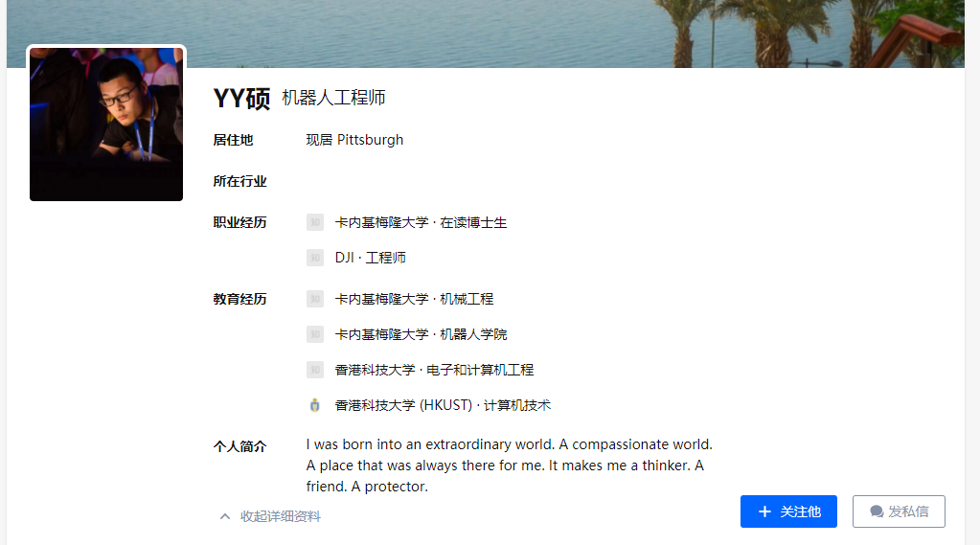Open 香港科技大学 · 电子和计算机工程 entry
980x545 pixels.
coord(434,370)
